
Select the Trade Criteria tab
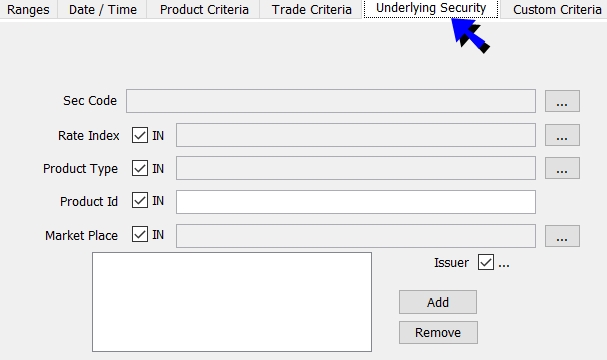[312, 9]
